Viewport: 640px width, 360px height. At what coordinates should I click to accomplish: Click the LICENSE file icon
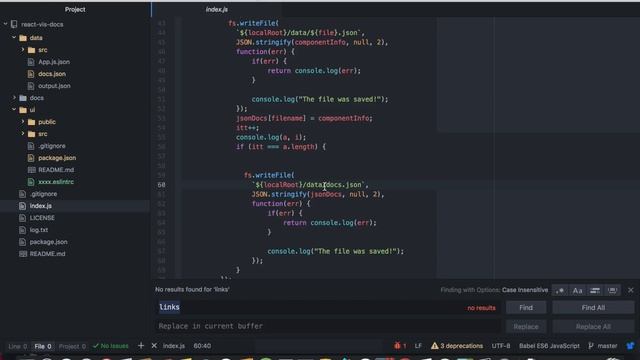[22, 218]
